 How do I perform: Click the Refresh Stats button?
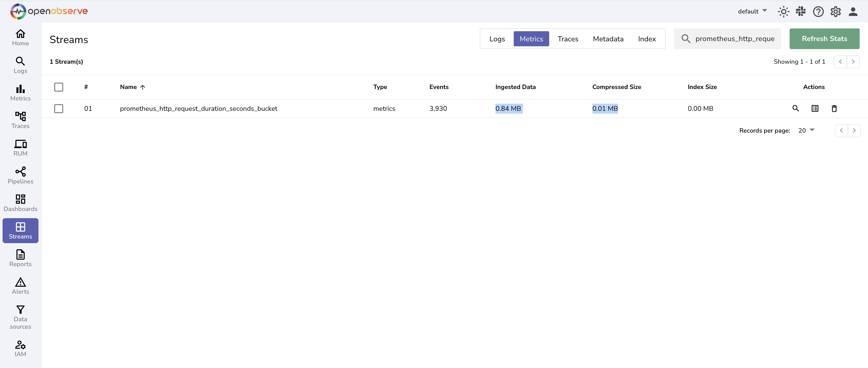pyautogui.click(x=824, y=39)
